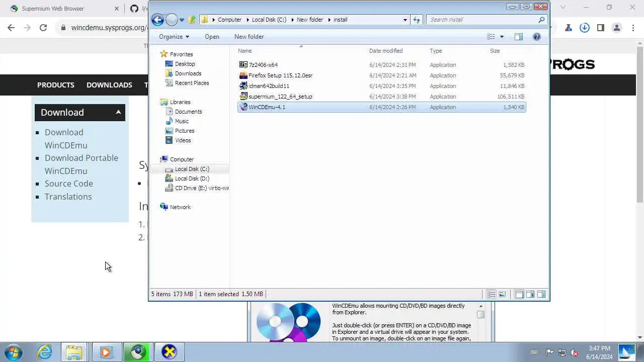Click the Explorer Back navigation arrow

click(157, 20)
